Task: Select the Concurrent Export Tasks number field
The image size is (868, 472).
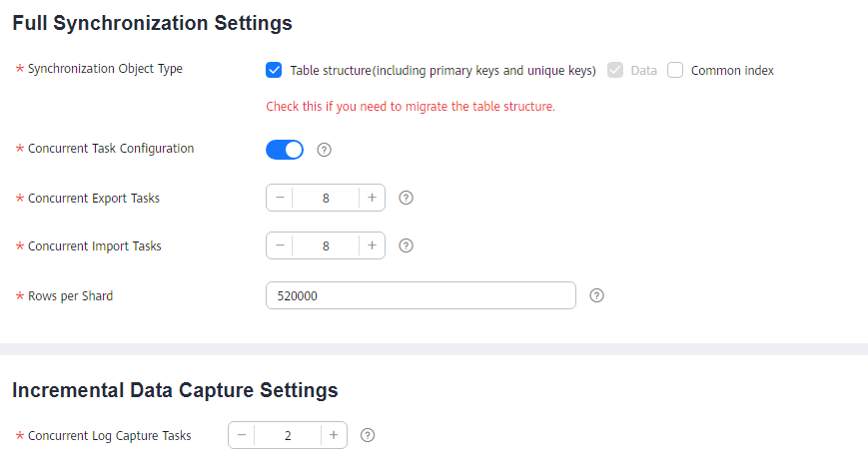Action: coord(326,198)
